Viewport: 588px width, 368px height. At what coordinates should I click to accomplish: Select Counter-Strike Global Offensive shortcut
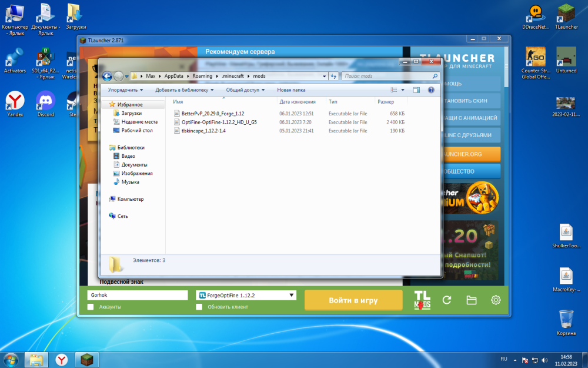(536, 63)
